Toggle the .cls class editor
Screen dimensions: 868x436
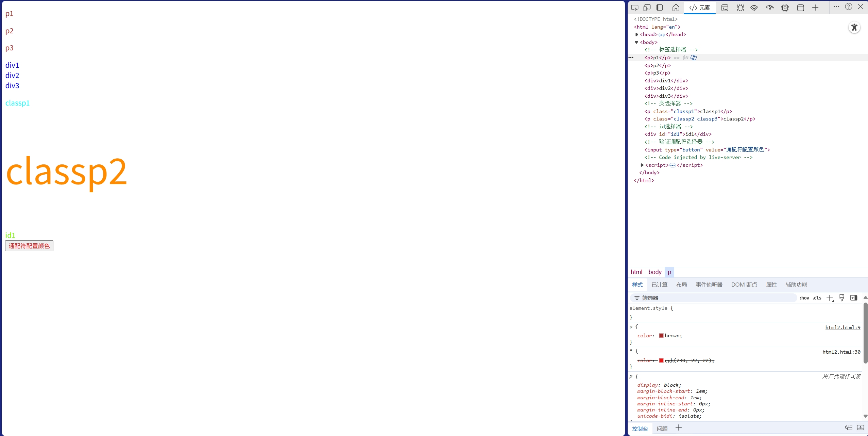817,298
